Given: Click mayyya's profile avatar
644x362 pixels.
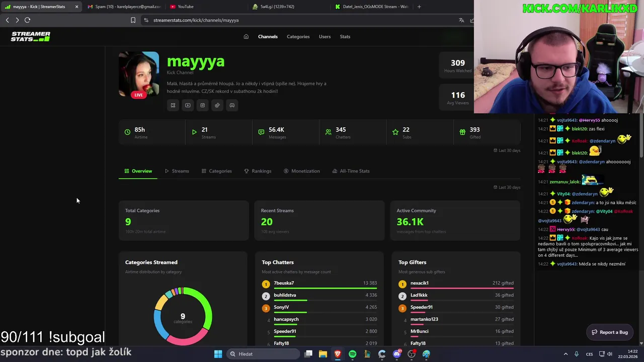Looking at the screenshot, I should pos(139,74).
